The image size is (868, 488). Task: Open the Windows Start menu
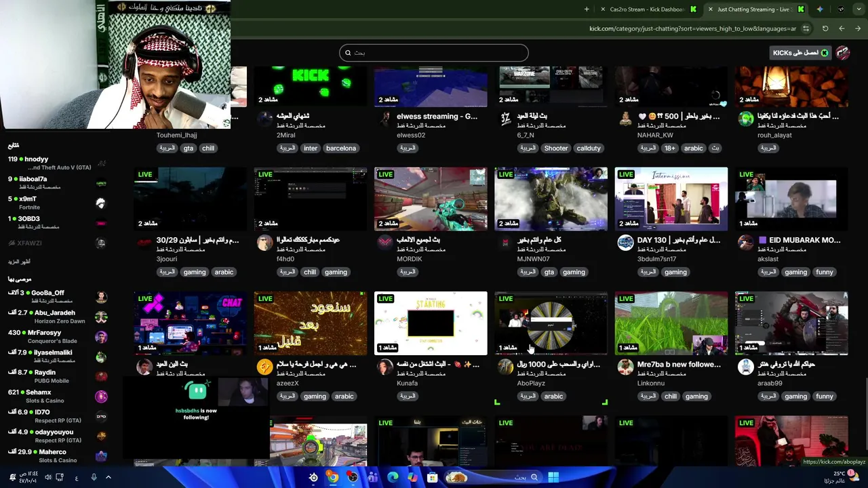(553, 478)
